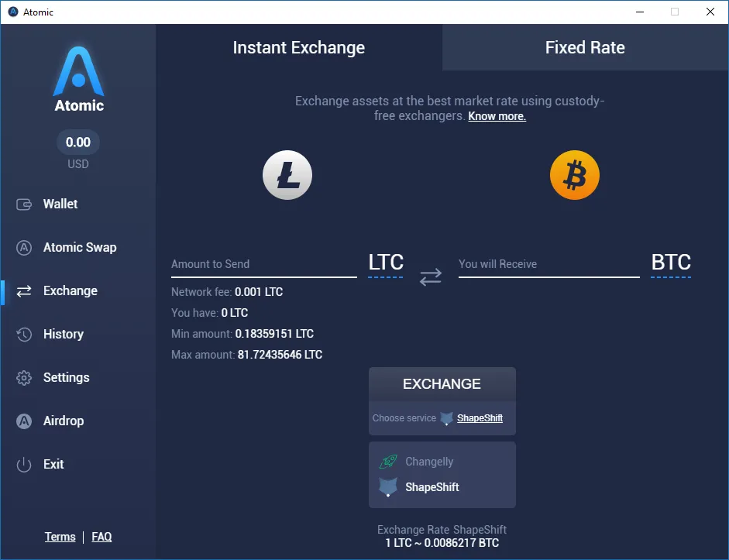The image size is (729, 560).
Task: Select Changelly as exchange service
Action: point(429,462)
